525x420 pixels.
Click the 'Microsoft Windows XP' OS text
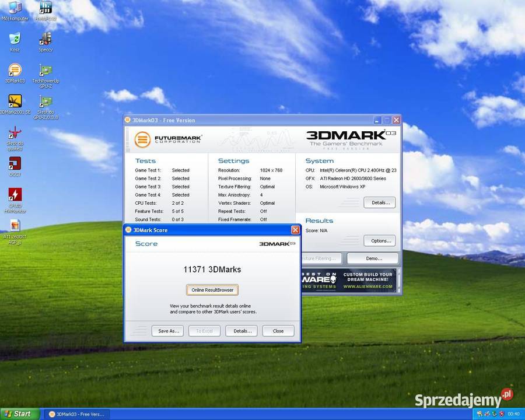342,187
